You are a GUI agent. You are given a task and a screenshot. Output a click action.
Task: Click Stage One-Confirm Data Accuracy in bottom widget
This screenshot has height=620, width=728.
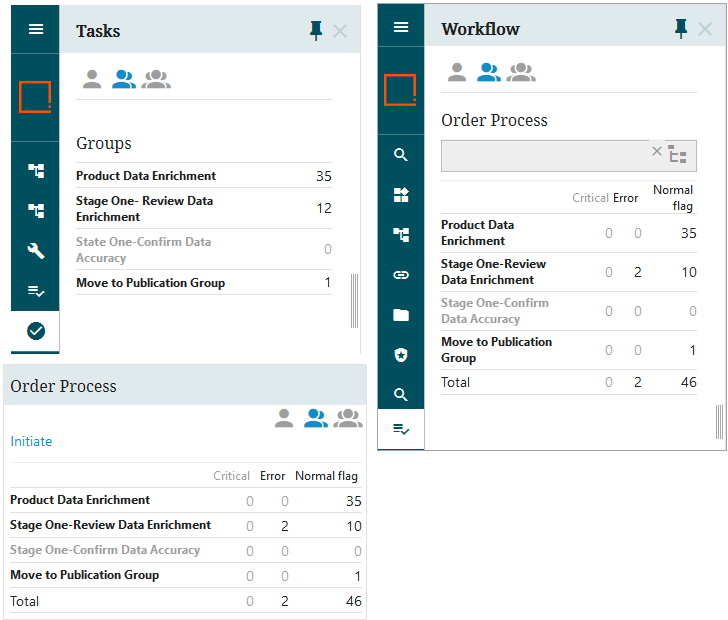point(105,550)
